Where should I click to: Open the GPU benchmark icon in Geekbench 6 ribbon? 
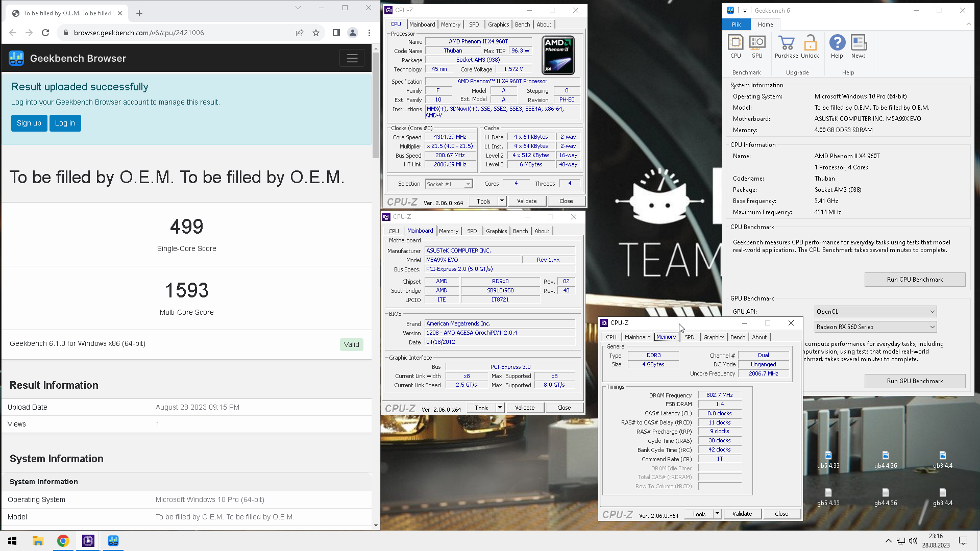tap(757, 46)
